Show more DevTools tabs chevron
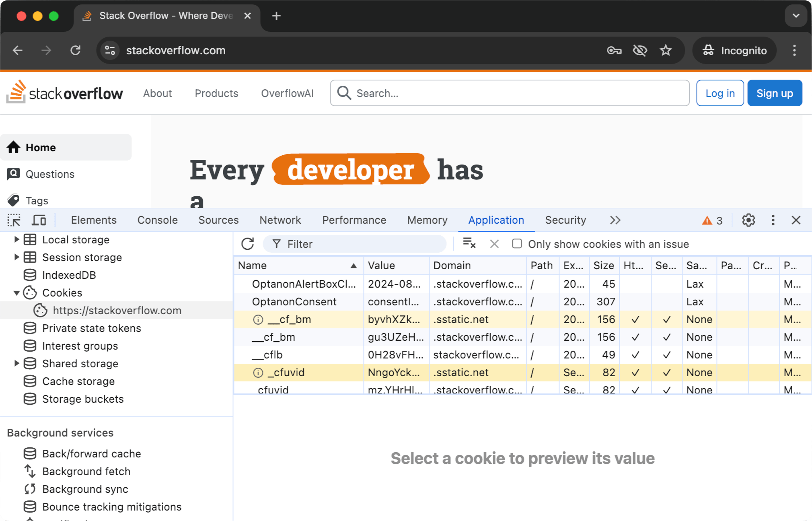The width and height of the screenshot is (812, 521). [x=615, y=220]
